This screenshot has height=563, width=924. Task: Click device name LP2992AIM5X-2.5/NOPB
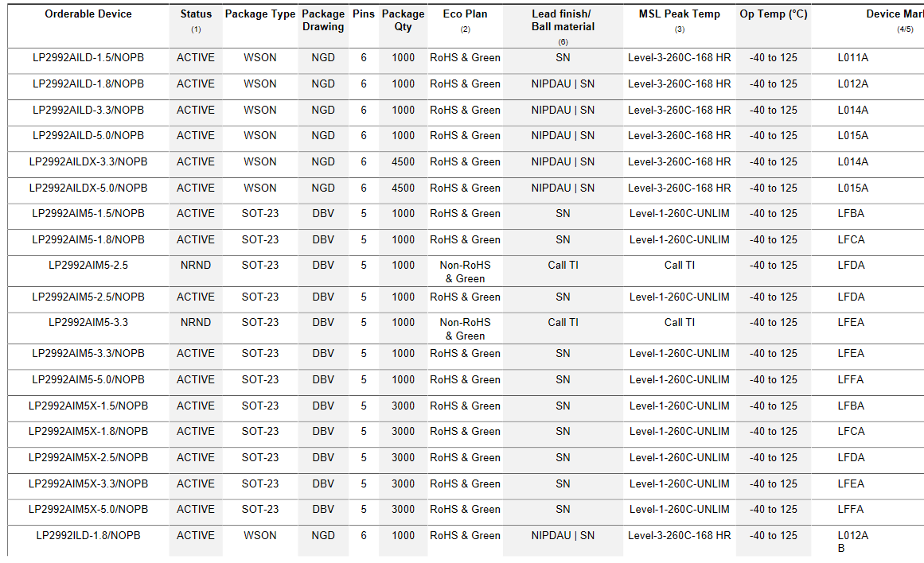[88, 457]
